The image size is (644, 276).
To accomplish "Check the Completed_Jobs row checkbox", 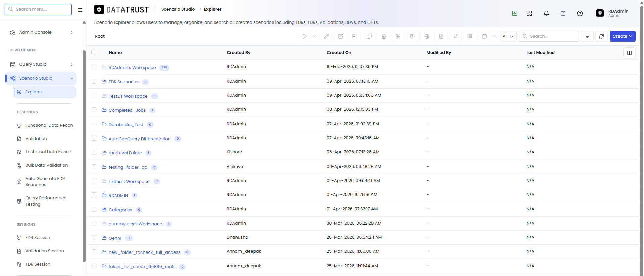I will (x=94, y=110).
